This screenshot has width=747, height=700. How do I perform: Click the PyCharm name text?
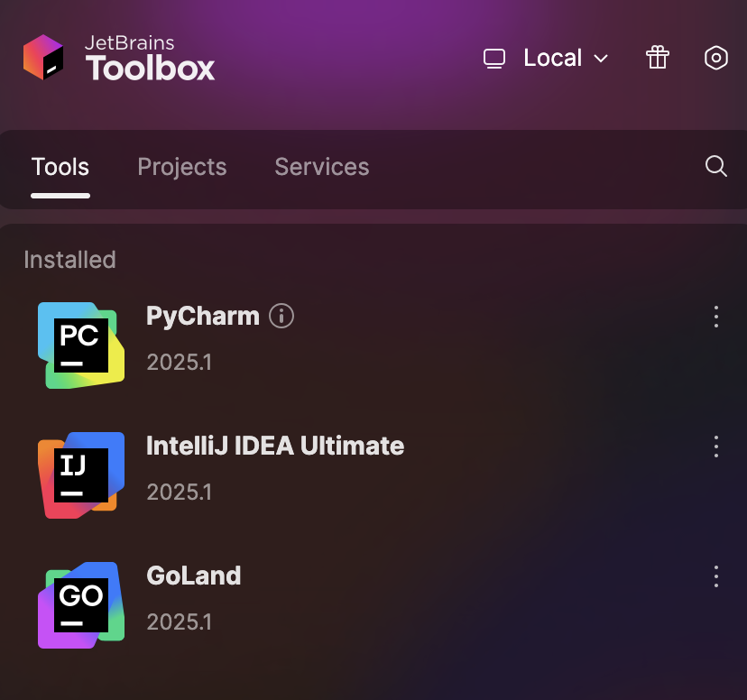point(202,317)
